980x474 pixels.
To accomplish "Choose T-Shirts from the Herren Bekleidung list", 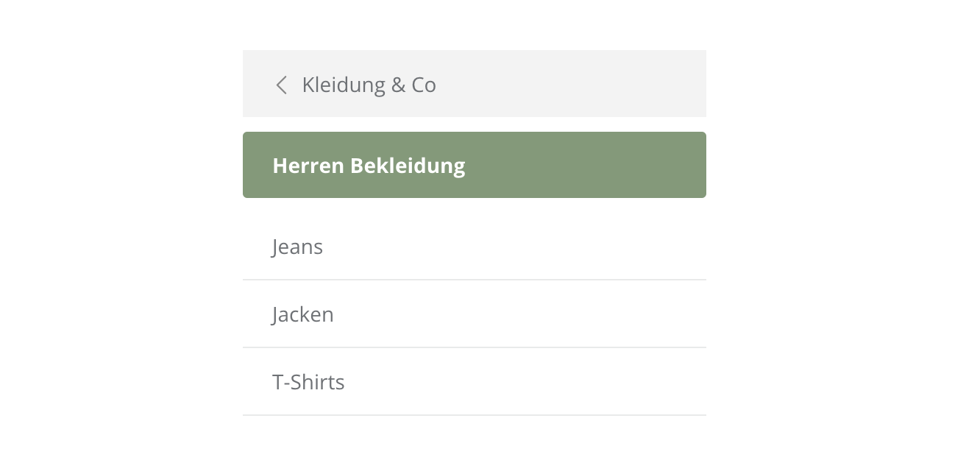I will coord(308,382).
